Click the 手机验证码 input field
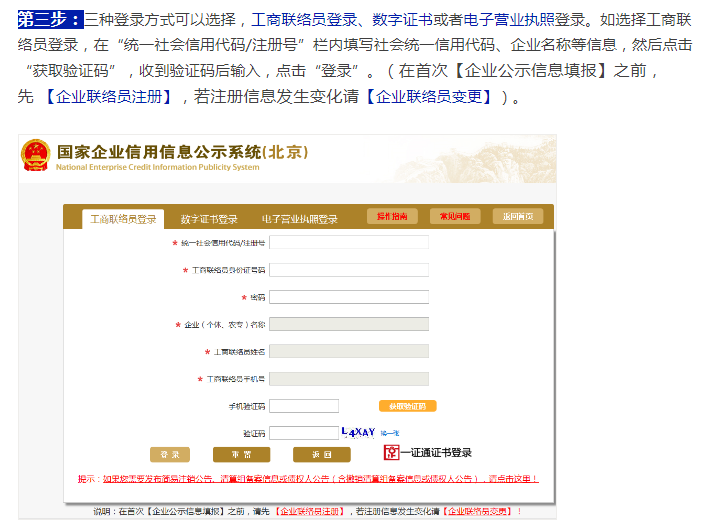707x529 pixels. click(304, 406)
